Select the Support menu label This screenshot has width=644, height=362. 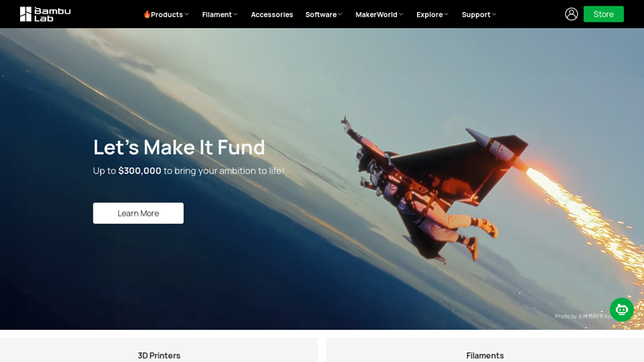(476, 14)
